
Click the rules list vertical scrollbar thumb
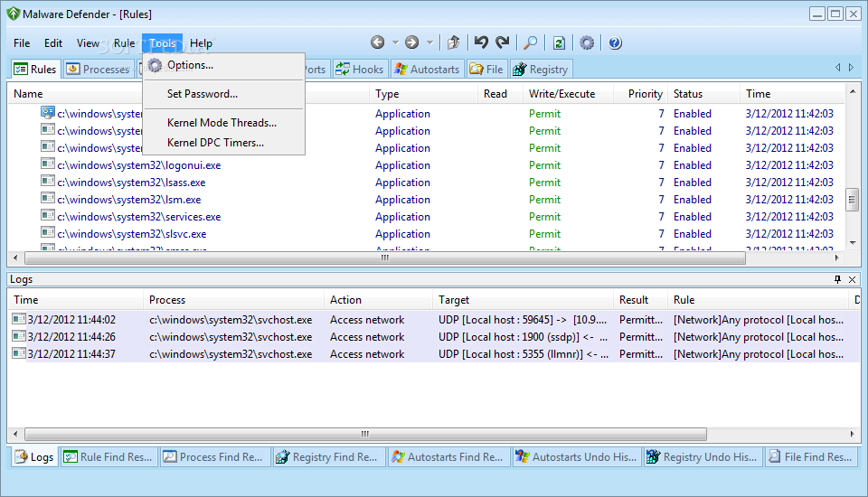point(853,200)
